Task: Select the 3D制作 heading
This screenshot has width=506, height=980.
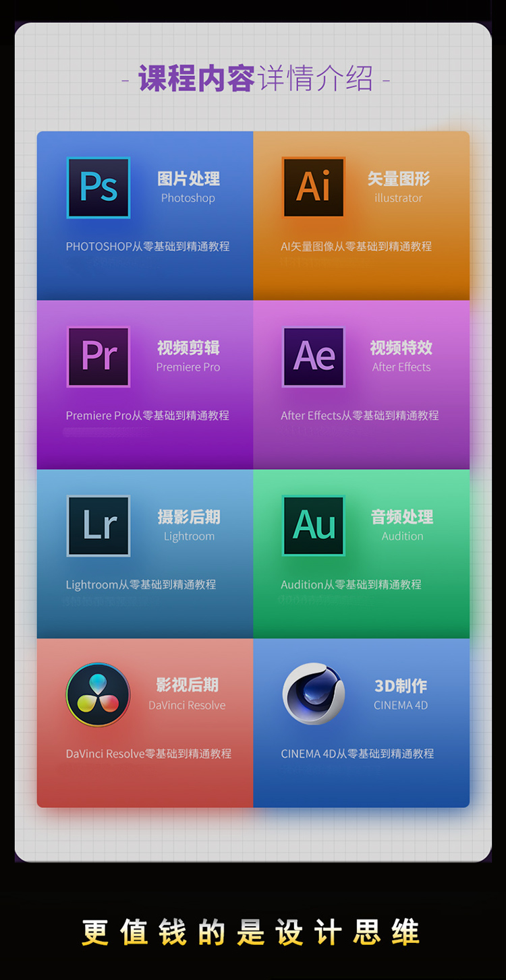Action: tap(401, 685)
